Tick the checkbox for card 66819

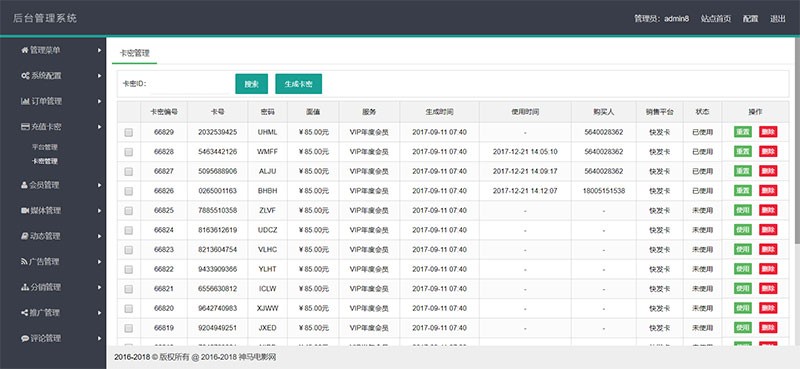click(x=129, y=328)
